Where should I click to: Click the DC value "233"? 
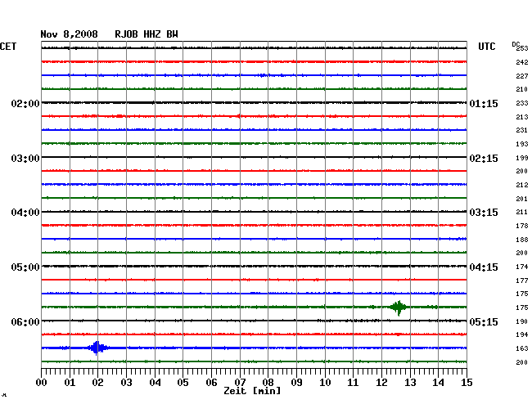click(522, 103)
